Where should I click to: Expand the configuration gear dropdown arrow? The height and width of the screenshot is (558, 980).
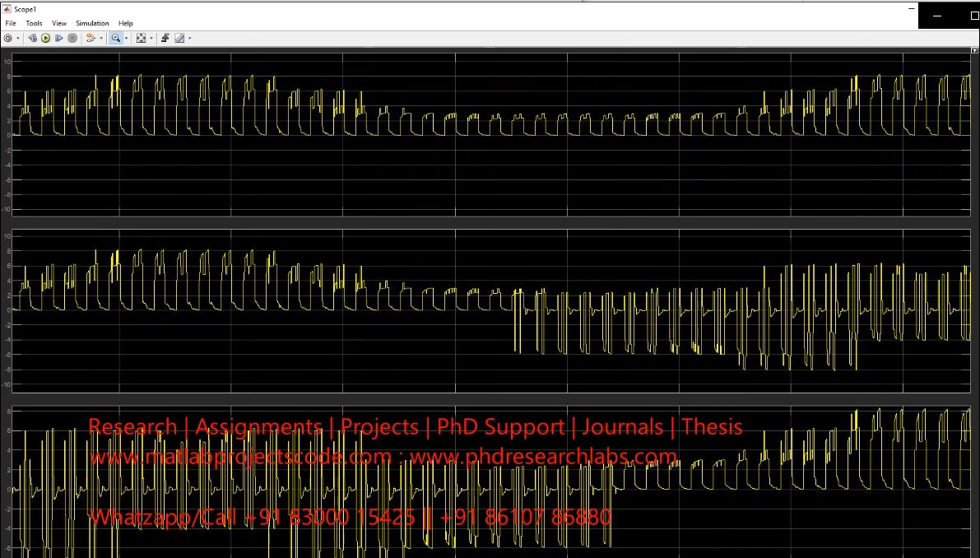pos(18,39)
